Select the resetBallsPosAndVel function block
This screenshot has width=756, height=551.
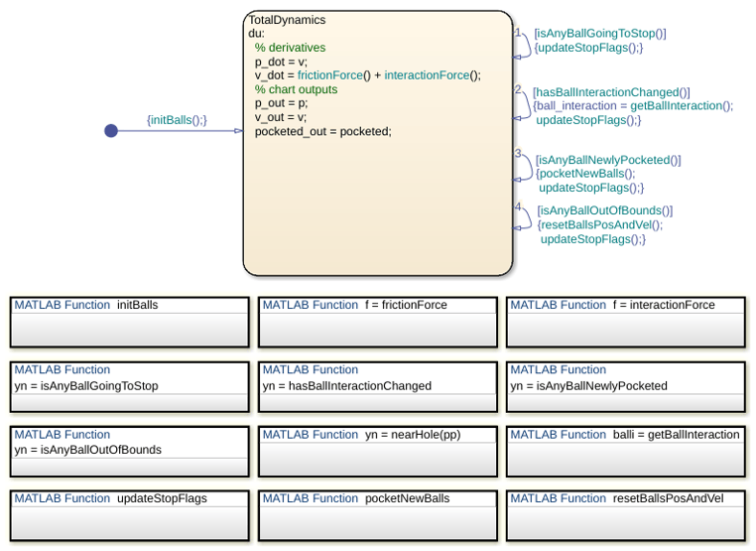[x=626, y=515]
